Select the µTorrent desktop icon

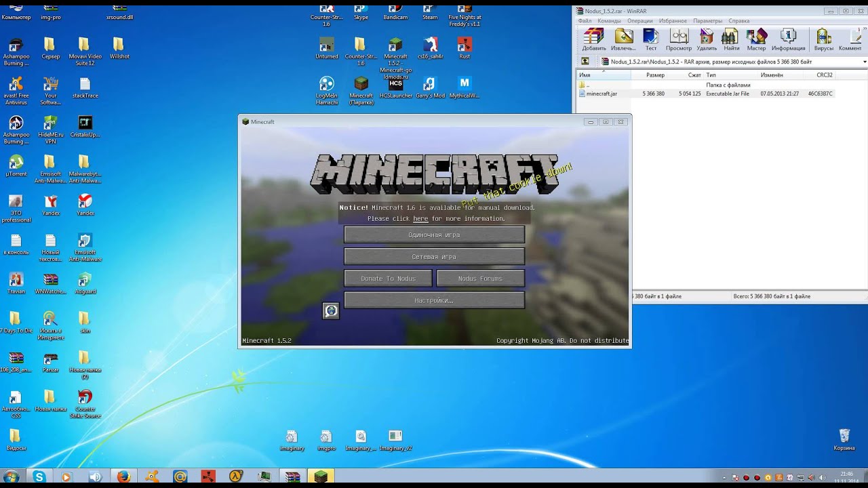point(16,167)
